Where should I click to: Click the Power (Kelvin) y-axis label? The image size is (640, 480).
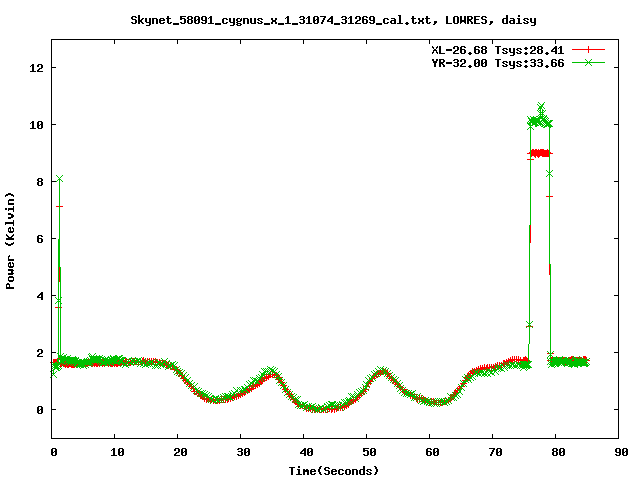point(10,240)
